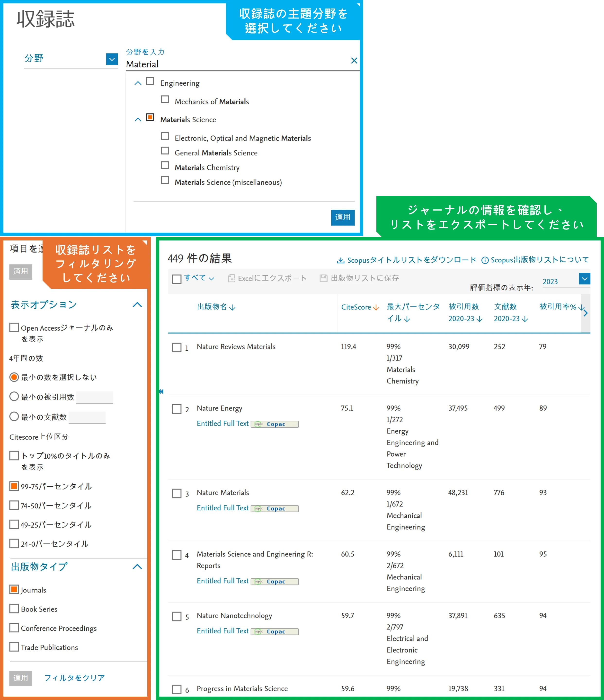
Task: Click the Scopus publication list info icon
Action: (485, 260)
